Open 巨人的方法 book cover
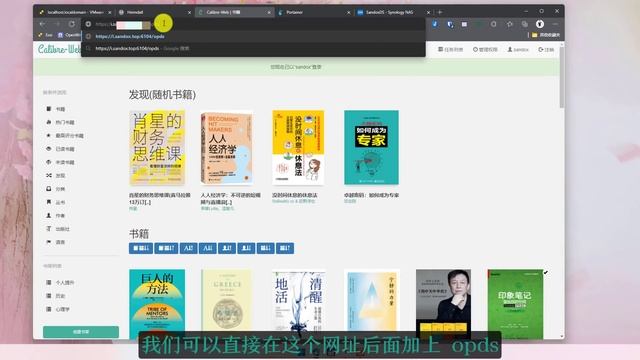 pyautogui.click(x=157, y=304)
